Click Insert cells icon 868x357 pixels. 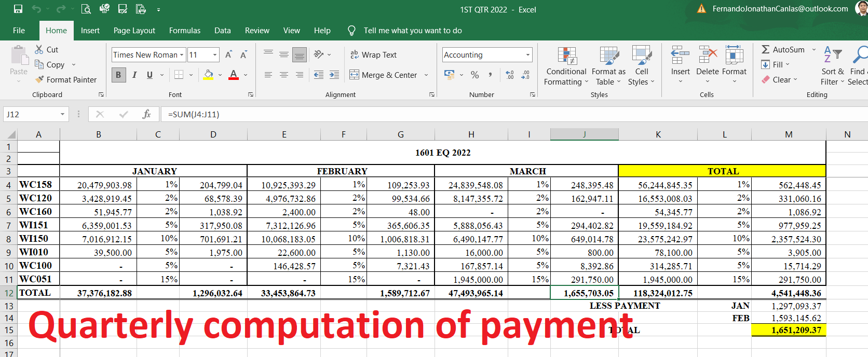680,54
